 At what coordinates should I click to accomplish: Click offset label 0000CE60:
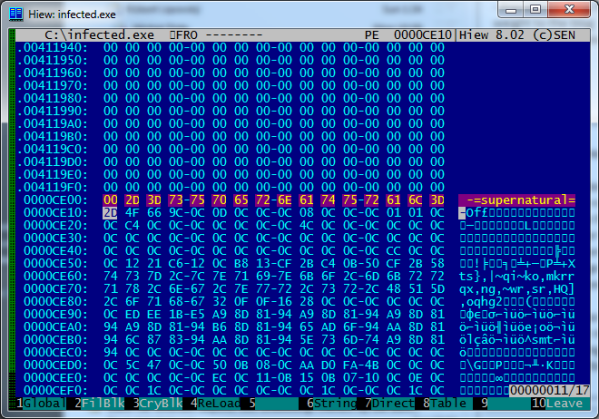coord(55,276)
